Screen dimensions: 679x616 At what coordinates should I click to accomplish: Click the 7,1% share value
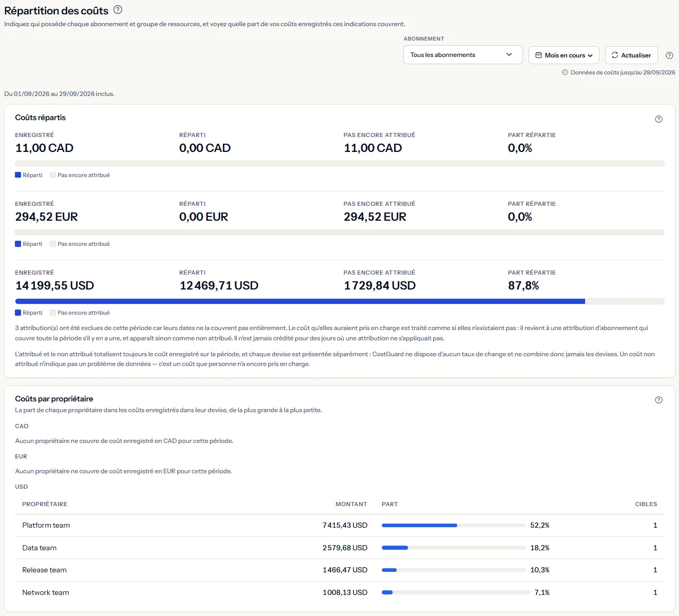542,592
